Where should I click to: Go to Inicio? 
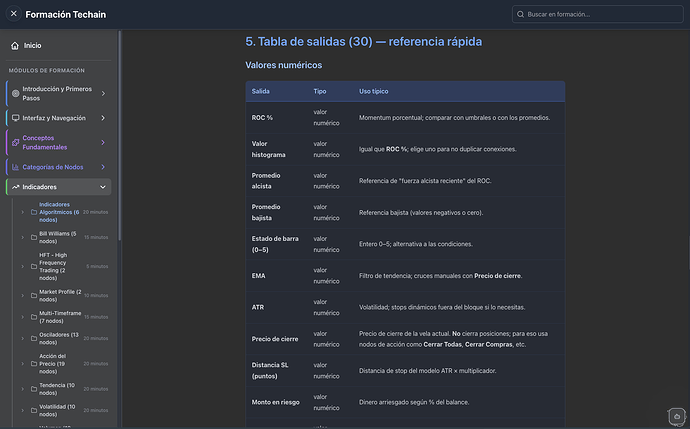click(59, 46)
